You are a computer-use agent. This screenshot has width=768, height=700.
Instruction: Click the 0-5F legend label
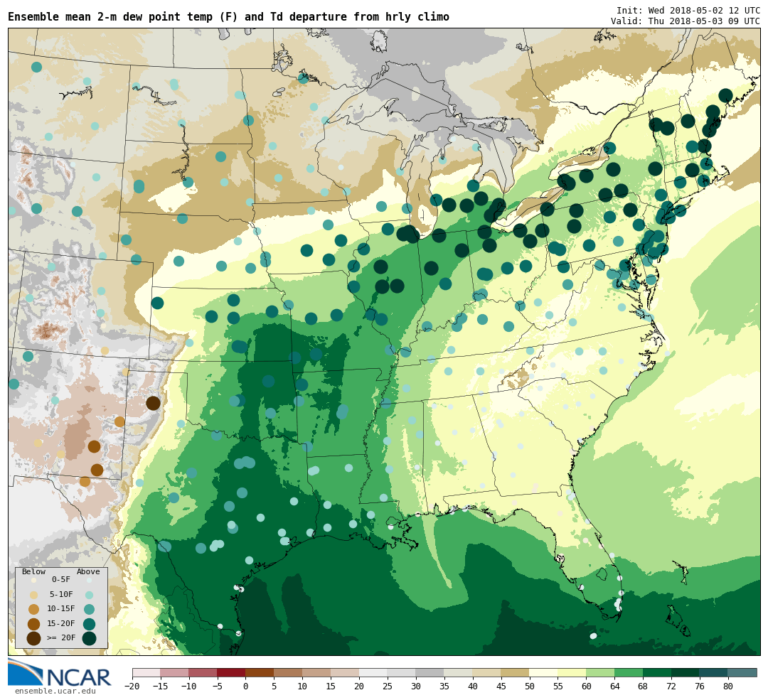[x=61, y=580]
